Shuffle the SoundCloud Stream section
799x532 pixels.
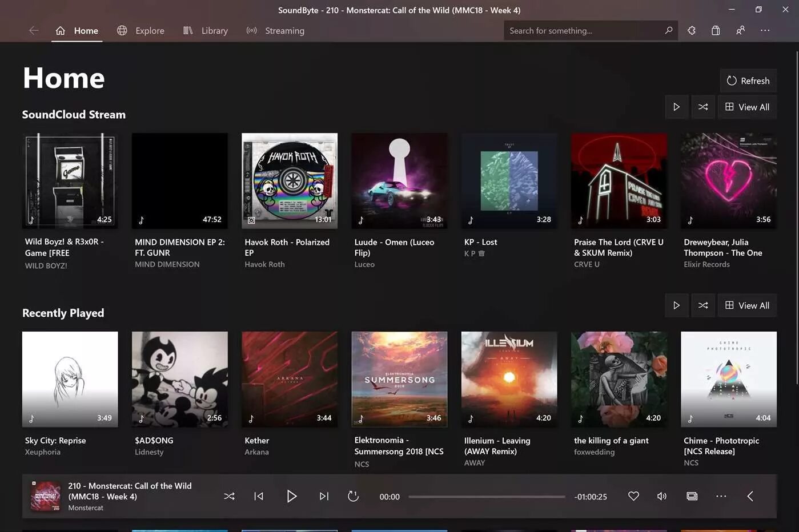[x=703, y=107]
